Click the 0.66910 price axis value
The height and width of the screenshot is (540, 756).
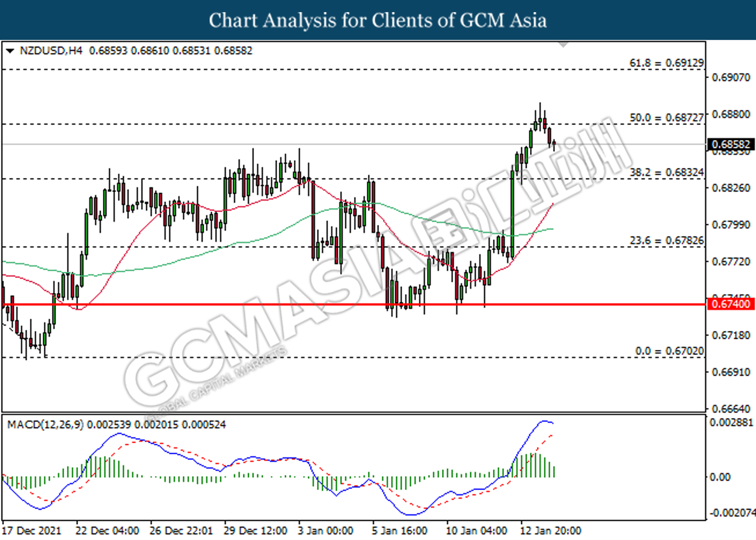[730, 372]
